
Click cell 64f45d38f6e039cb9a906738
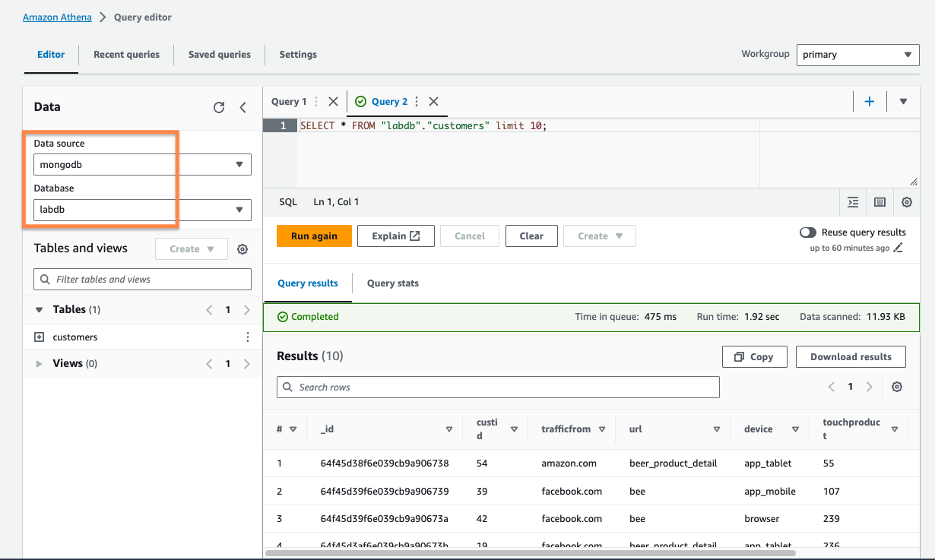click(x=385, y=464)
